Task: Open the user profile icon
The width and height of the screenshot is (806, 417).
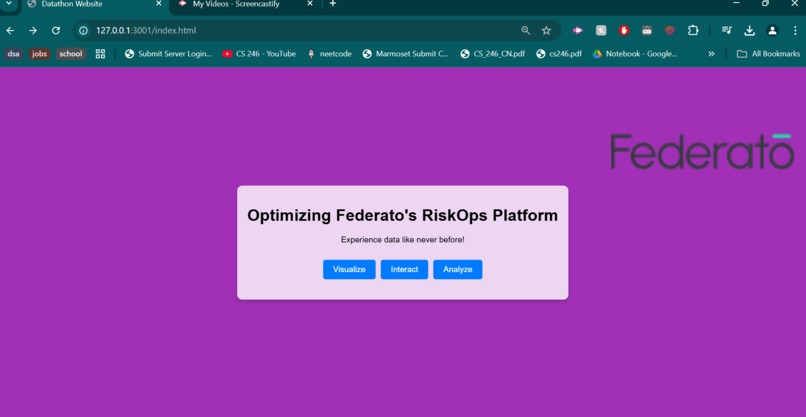Action: click(773, 30)
